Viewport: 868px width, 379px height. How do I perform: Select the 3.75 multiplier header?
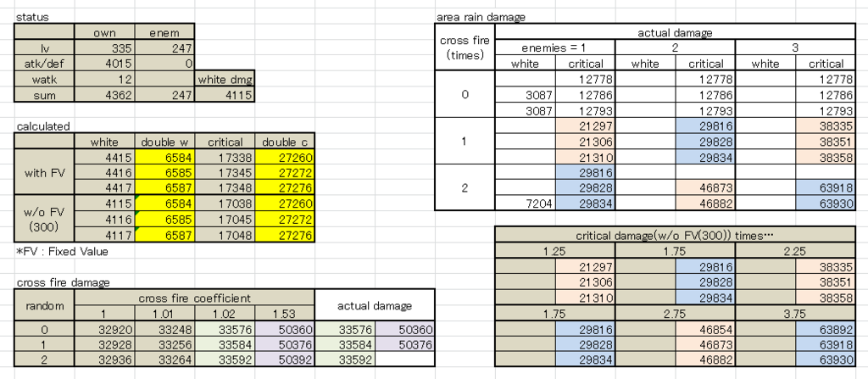[x=794, y=313]
